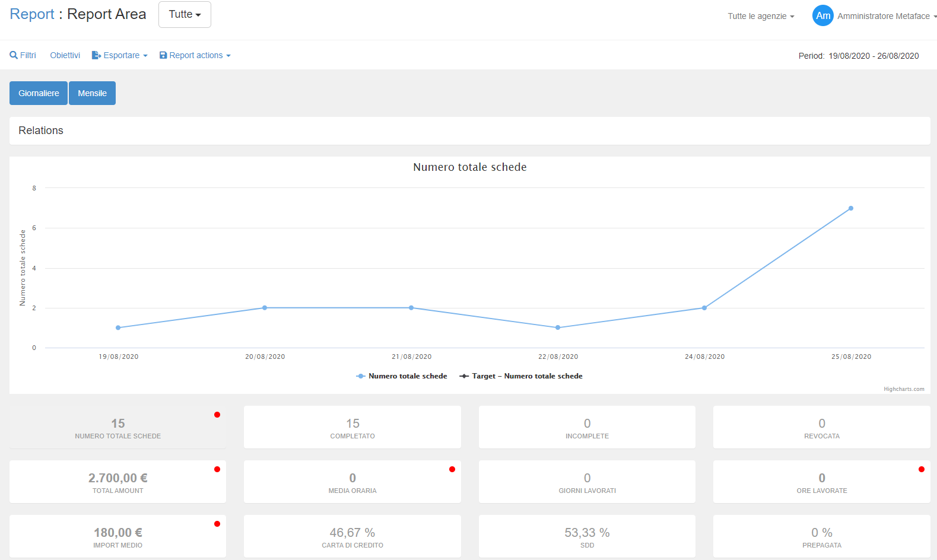Screen dimensions: 937x560
Task: Click the Report actions save icon
Action: pyautogui.click(x=163, y=55)
